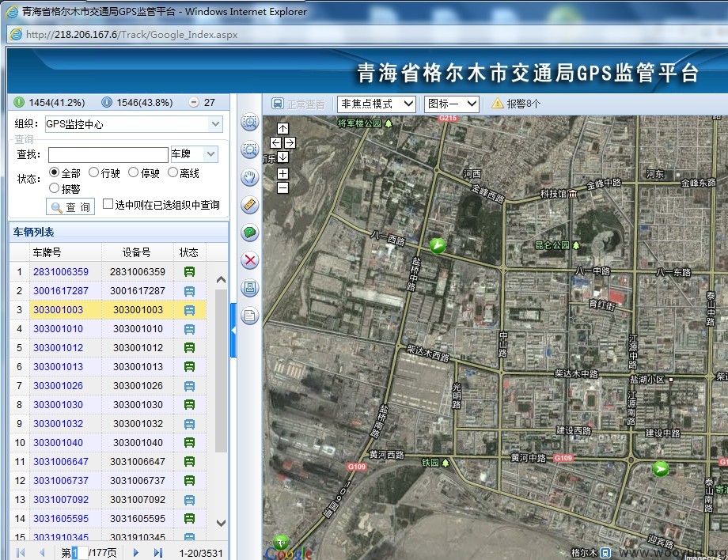728x560 pixels.
Task: Click the 查询 search button
Action: point(70,207)
